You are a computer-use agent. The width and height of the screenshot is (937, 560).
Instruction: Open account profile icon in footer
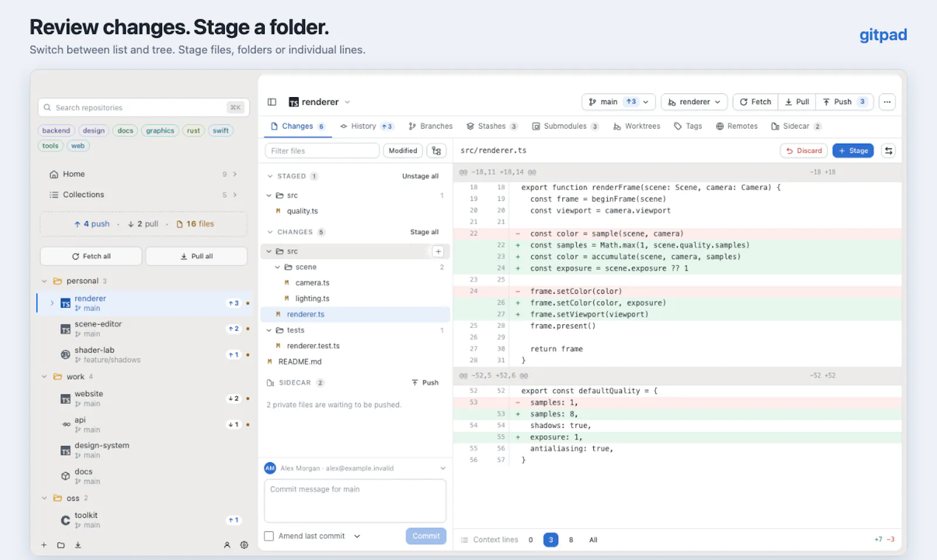[x=227, y=545]
